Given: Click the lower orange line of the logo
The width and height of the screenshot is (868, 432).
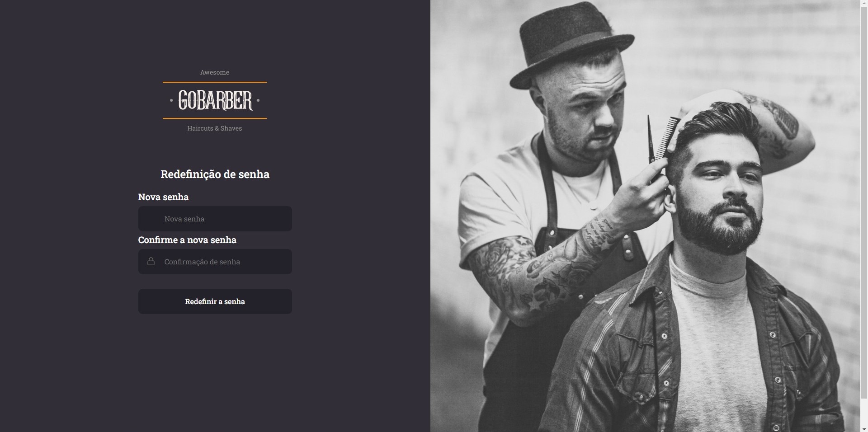Looking at the screenshot, I should point(215,118).
